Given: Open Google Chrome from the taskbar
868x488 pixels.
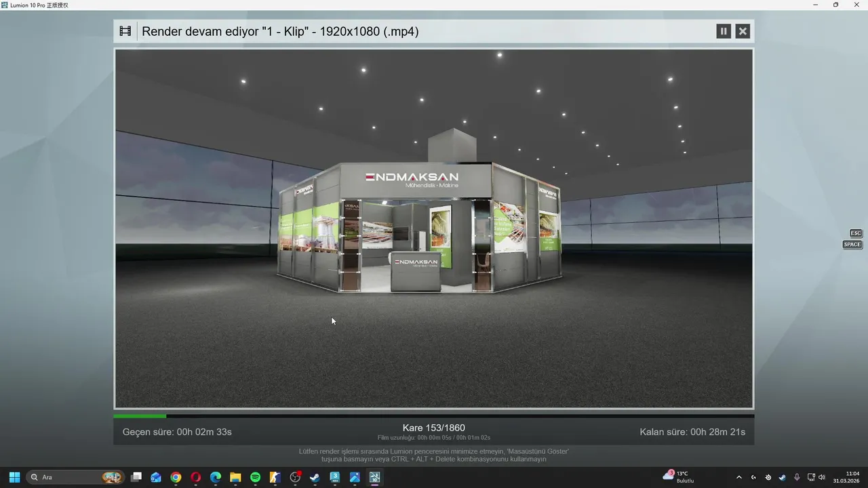Looking at the screenshot, I should point(176,477).
